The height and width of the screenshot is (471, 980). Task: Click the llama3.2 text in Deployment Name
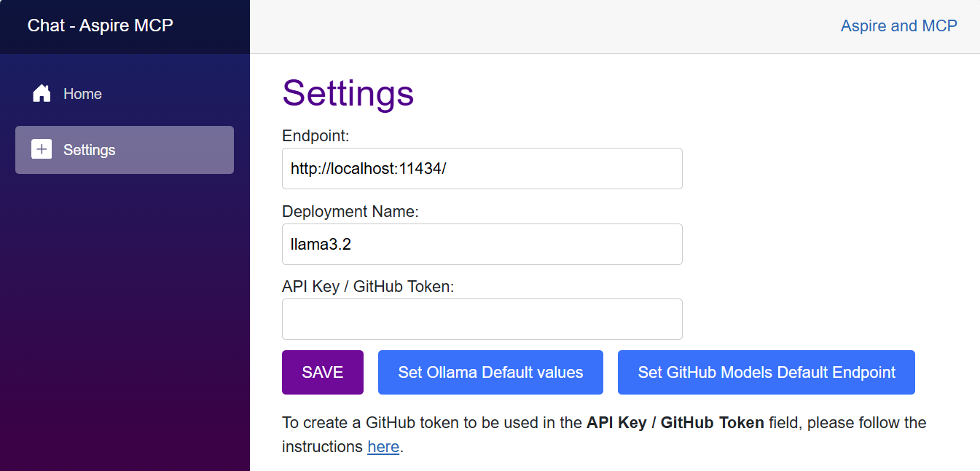pyautogui.click(x=321, y=245)
